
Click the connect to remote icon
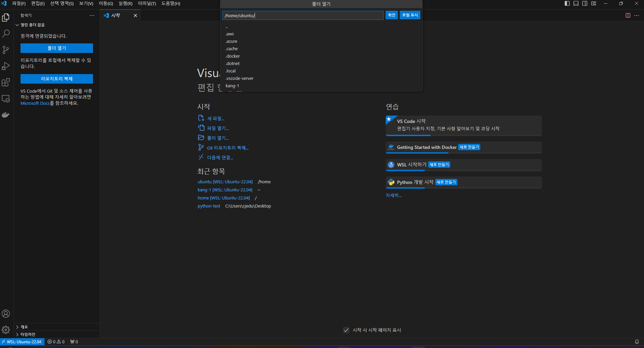click(x=201, y=157)
